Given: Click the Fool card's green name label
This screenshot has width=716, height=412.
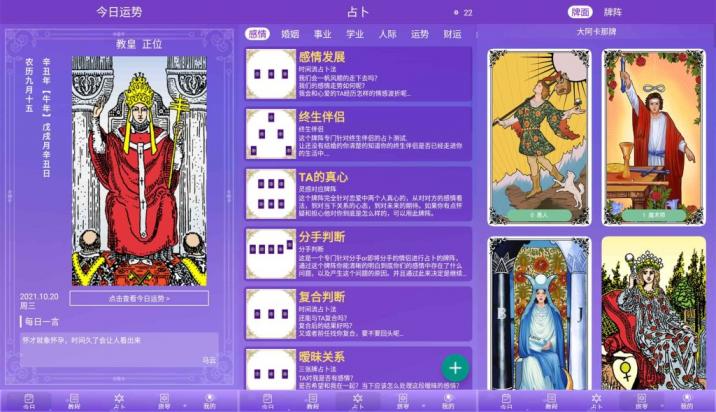Looking at the screenshot, I should [539, 214].
